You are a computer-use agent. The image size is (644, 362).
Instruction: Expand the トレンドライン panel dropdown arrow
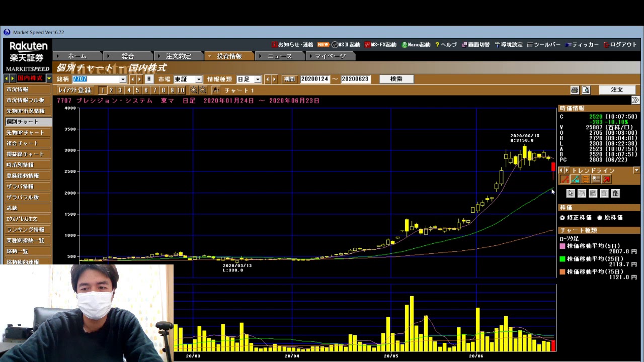pos(636,170)
